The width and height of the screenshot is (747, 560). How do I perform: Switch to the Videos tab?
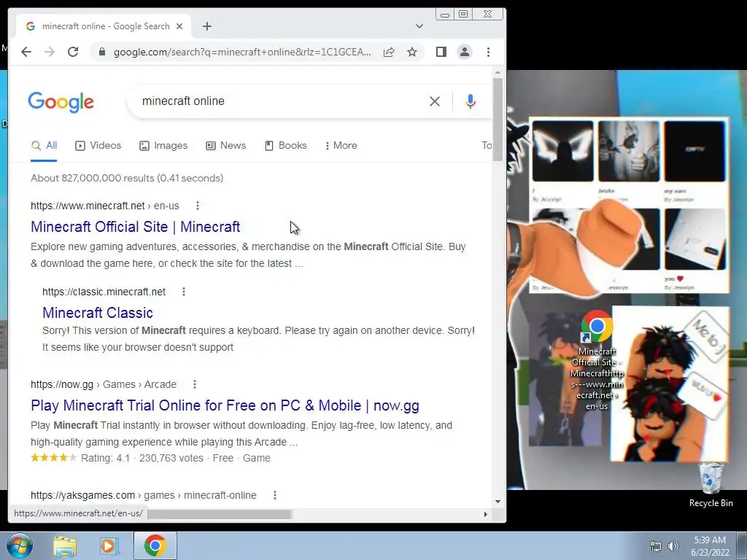point(98,146)
